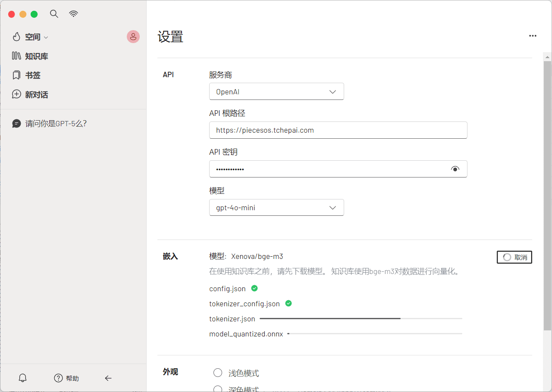The height and width of the screenshot is (392, 552).
Task: Select the 深色模式 radio button
Action: point(218,389)
